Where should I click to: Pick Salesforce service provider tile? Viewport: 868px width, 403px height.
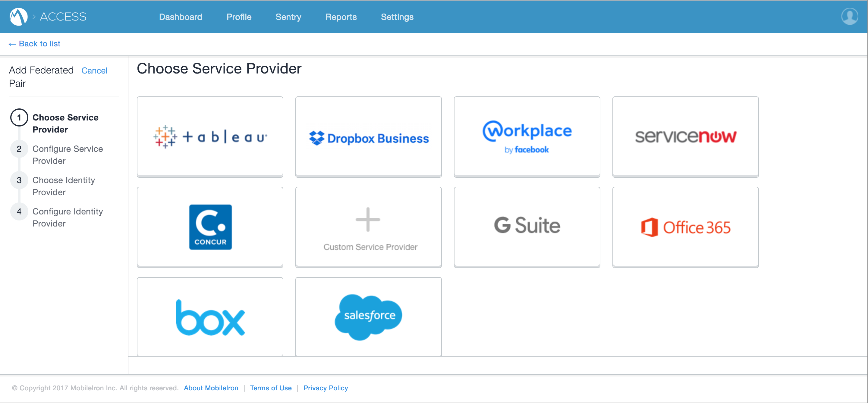click(x=368, y=316)
